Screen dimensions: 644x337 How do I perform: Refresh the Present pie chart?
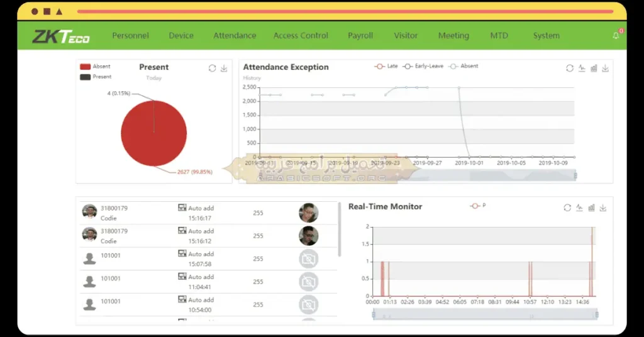pyautogui.click(x=213, y=68)
